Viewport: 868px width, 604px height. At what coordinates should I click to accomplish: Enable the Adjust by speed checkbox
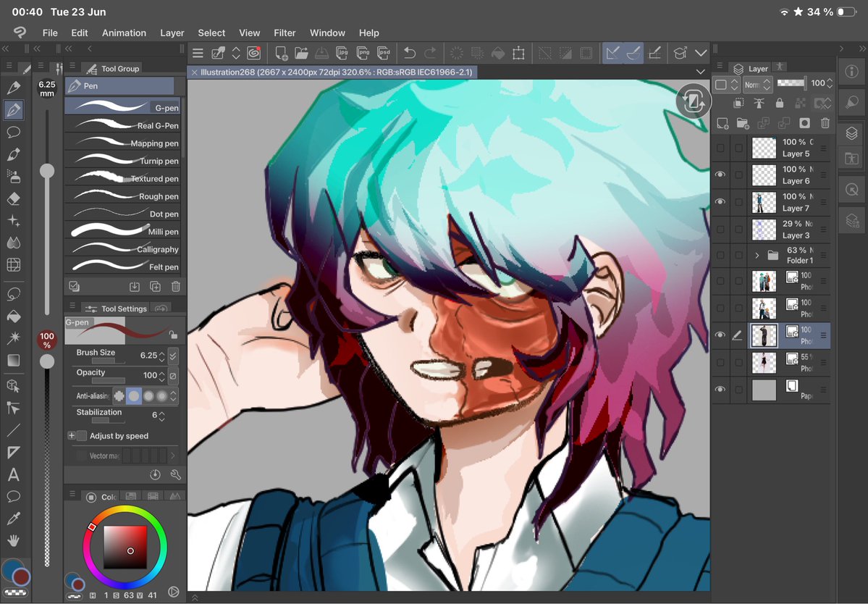[82, 436]
